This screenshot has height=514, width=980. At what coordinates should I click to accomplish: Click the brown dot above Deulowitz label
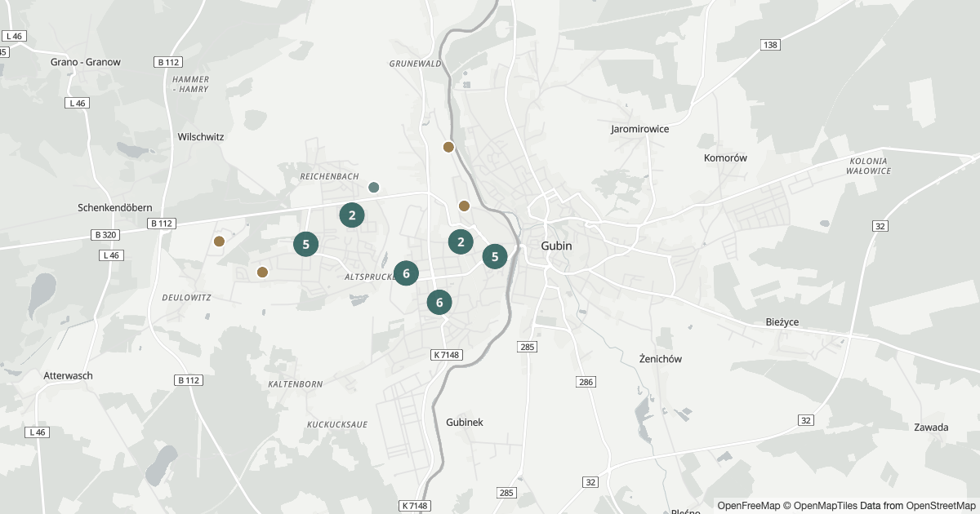[262, 272]
